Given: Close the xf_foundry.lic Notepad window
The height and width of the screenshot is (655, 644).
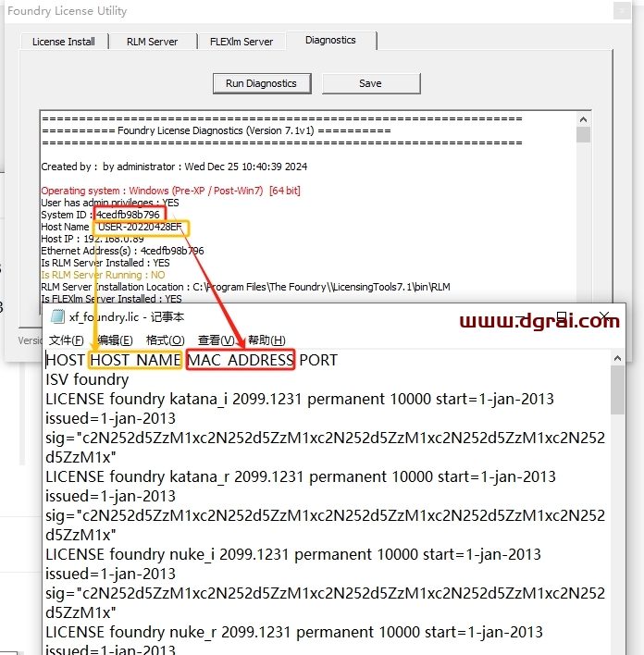Looking at the screenshot, I should pyautogui.click(x=604, y=315).
